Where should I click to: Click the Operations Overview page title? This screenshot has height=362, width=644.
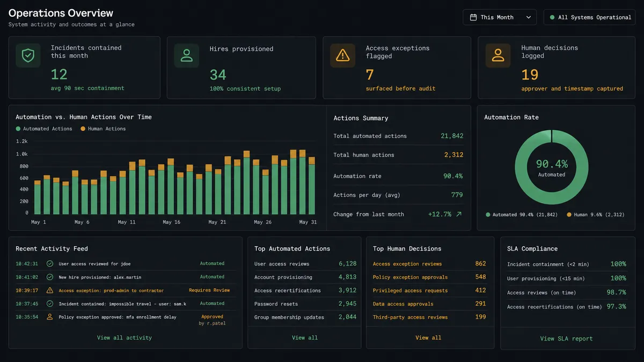pyautogui.click(x=61, y=13)
